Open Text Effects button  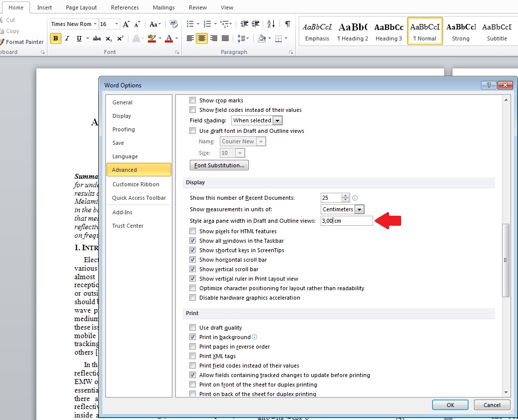click(x=136, y=38)
